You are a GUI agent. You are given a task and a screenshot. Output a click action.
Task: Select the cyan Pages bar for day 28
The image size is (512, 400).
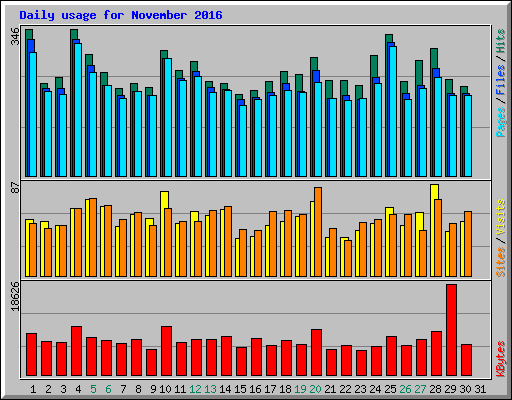click(438, 127)
